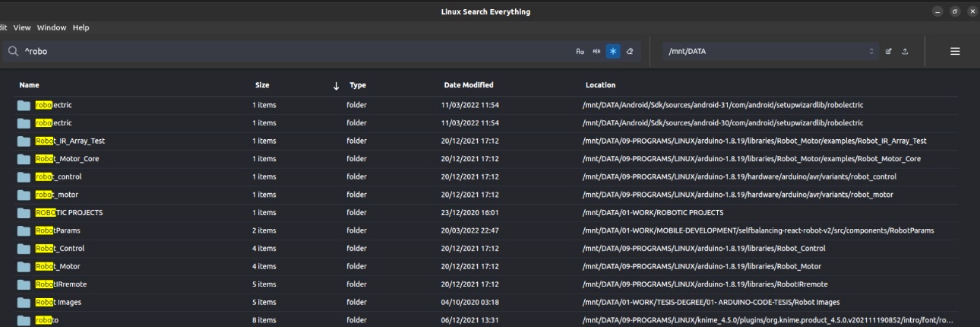Select the robot_control folder name
The width and height of the screenshot is (980, 327).
click(58, 176)
